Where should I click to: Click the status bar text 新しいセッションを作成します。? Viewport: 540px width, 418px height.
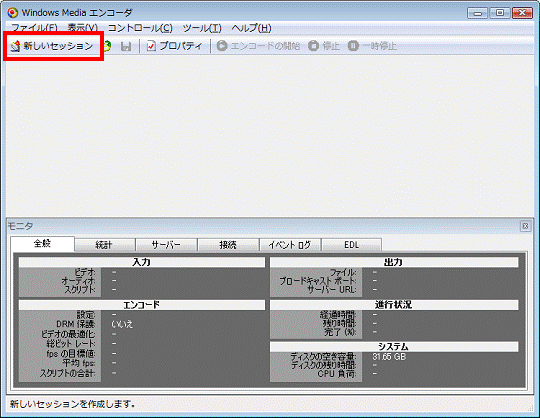pos(72,404)
